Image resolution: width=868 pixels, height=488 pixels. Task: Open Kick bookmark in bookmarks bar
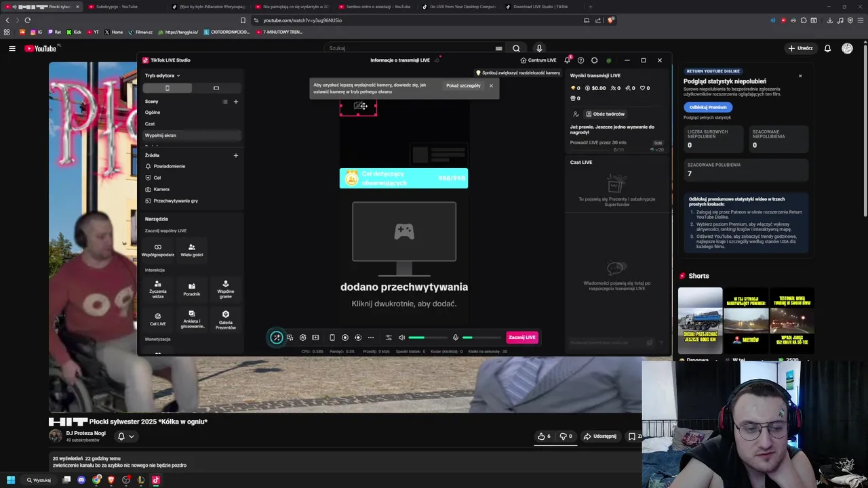click(x=73, y=32)
